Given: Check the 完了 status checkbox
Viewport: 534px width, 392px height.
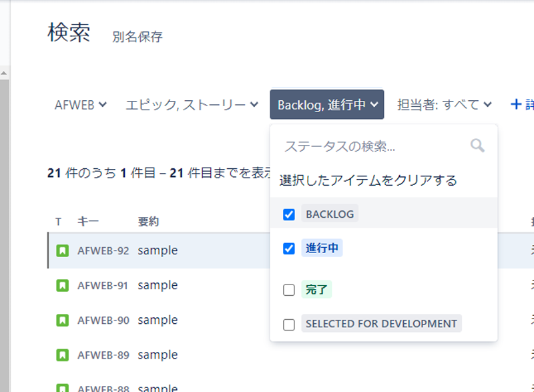Looking at the screenshot, I should point(289,290).
